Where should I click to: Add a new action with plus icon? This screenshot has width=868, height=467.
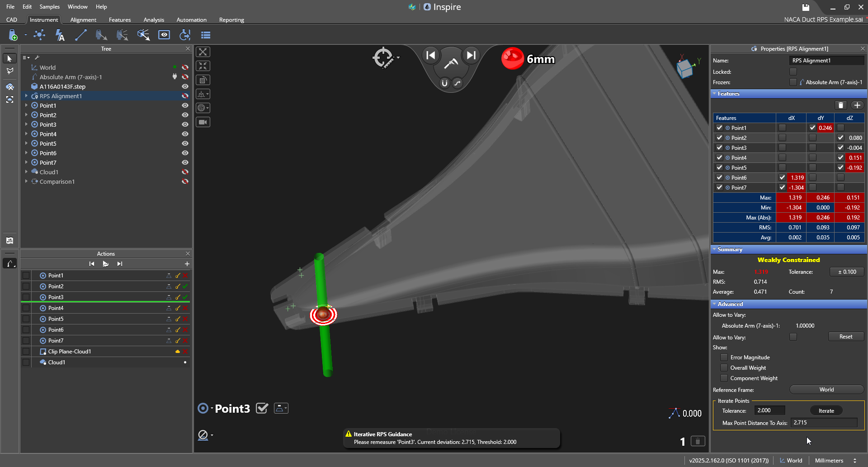[187, 264]
